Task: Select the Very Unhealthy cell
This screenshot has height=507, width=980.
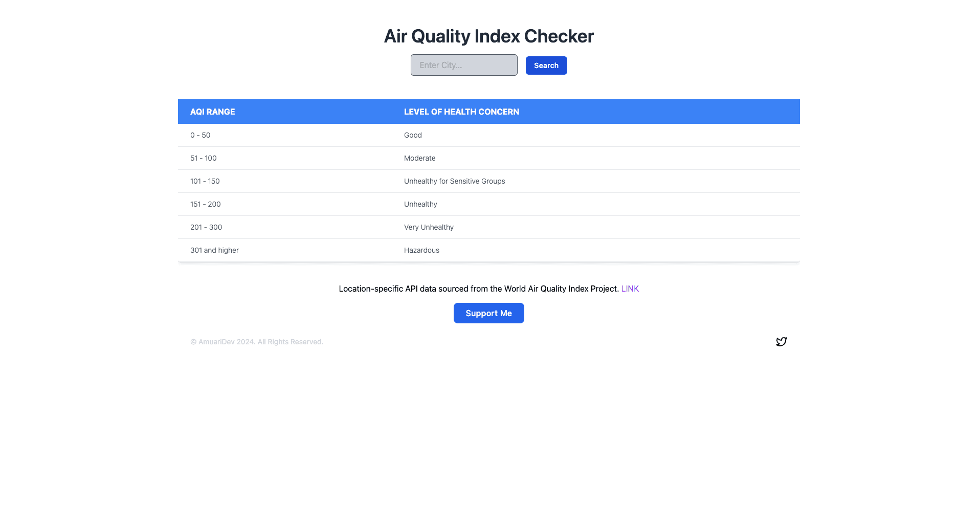Action: 596,227
